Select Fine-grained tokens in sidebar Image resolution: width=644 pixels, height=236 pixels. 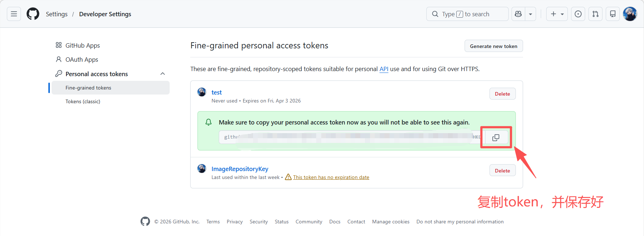point(110,88)
